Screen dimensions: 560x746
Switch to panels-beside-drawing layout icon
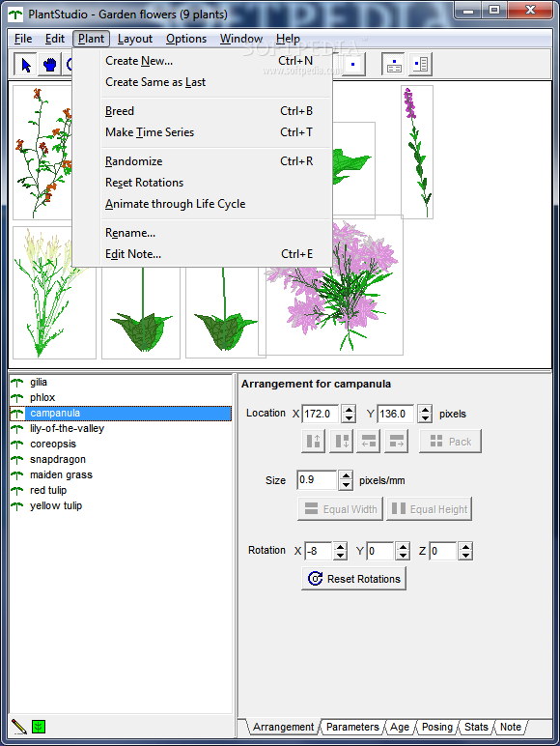420,64
